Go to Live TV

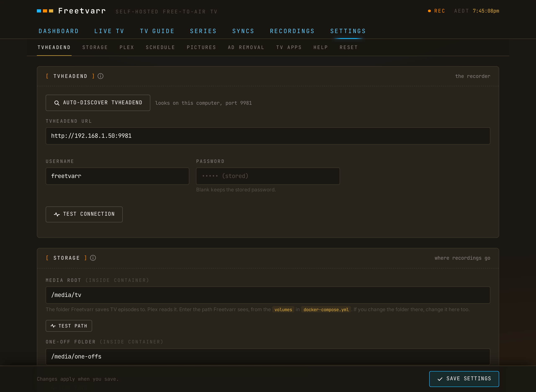109,31
